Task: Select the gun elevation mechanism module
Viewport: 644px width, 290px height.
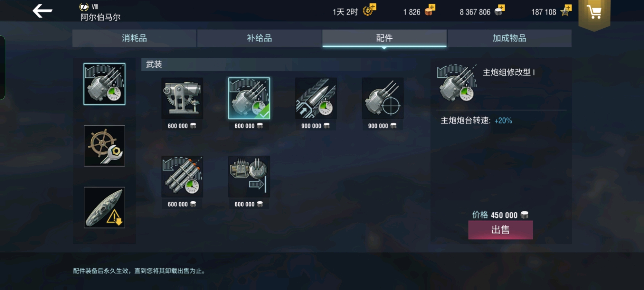Action: click(x=182, y=98)
